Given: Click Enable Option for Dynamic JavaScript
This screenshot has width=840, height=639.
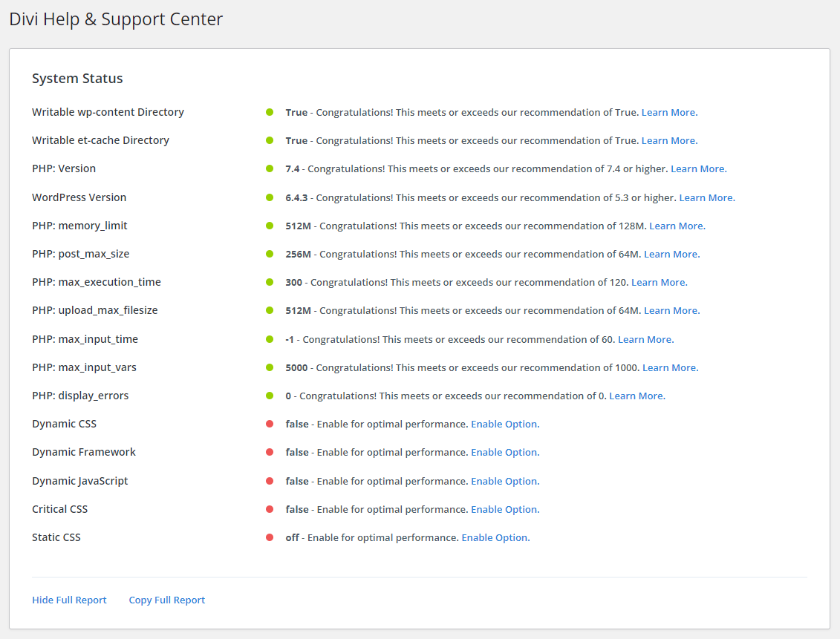Looking at the screenshot, I should point(505,482).
